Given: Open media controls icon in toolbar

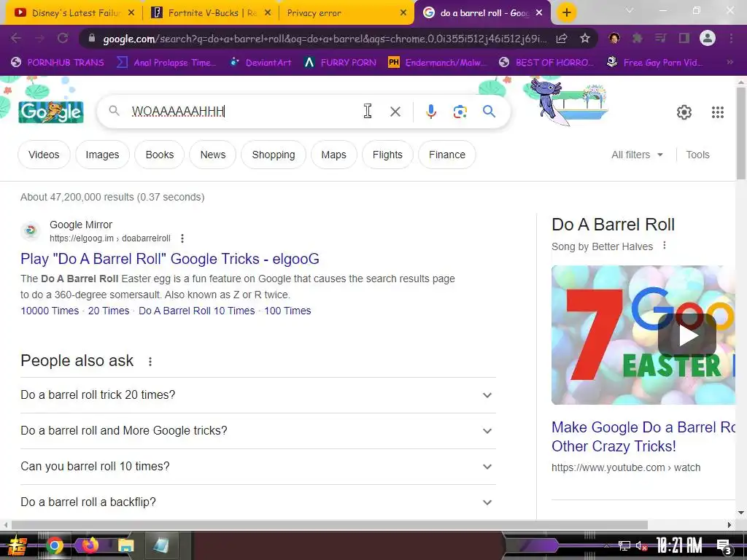Looking at the screenshot, I should tap(660, 38).
